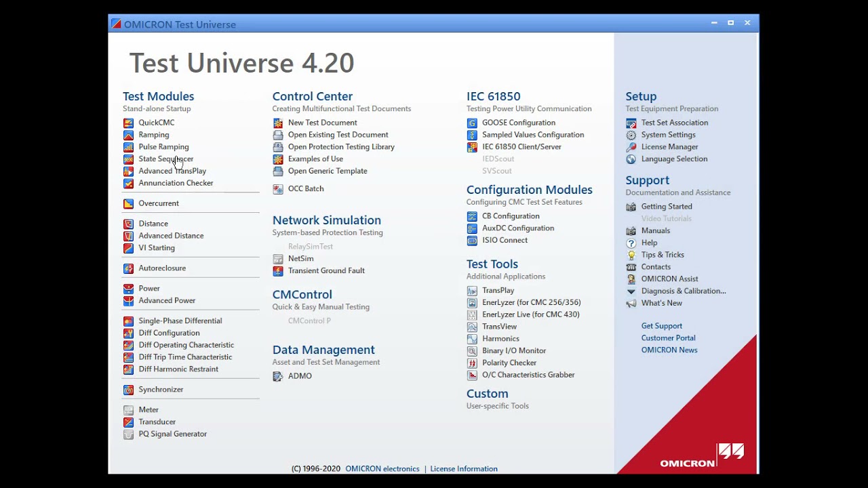Click the License Manager key icon
This screenshot has height=488, width=868.
pyautogui.click(x=631, y=147)
